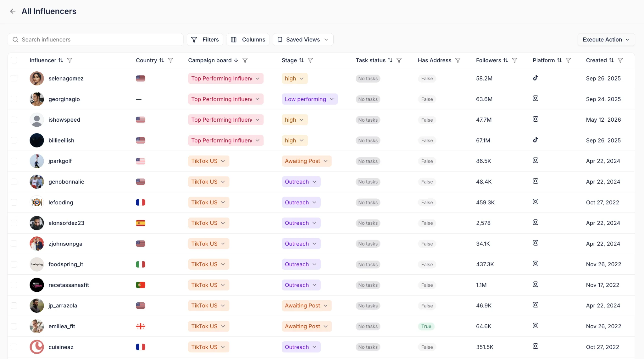Toggle the select-all checkbox in the header
644x359 pixels.
click(x=14, y=60)
